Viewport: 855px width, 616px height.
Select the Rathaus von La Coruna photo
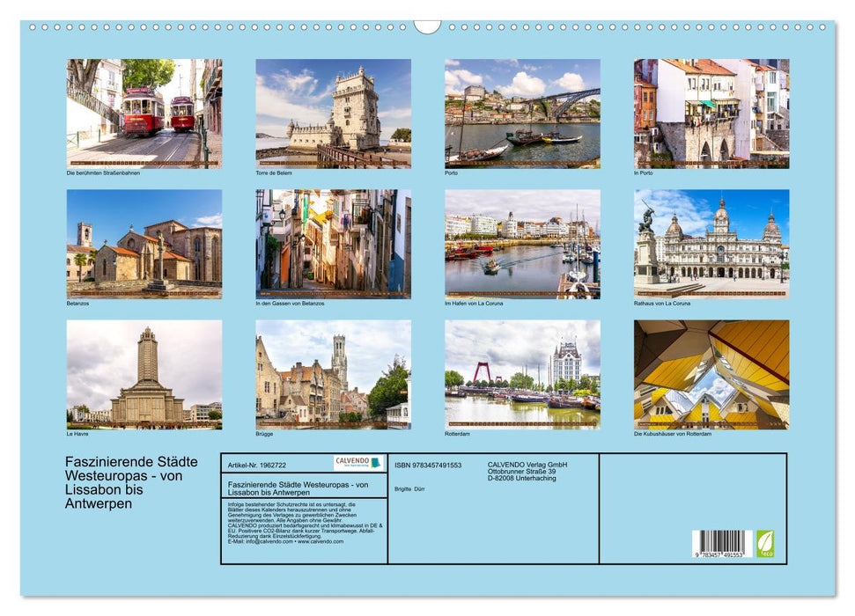(711, 244)
